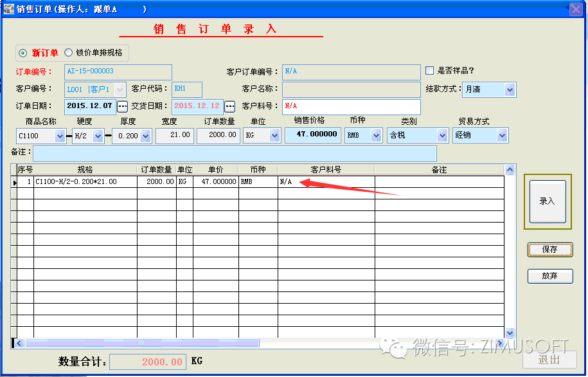
Task: Close the sales order window
Action: 576,9
